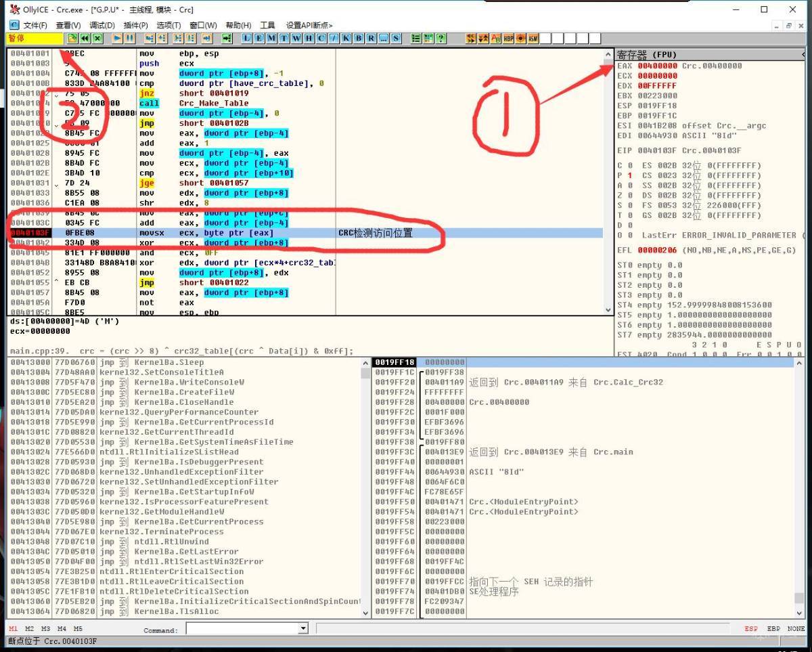The image size is (812, 652).
Task: Open the Patches window (/ button)
Action: tap(333, 38)
